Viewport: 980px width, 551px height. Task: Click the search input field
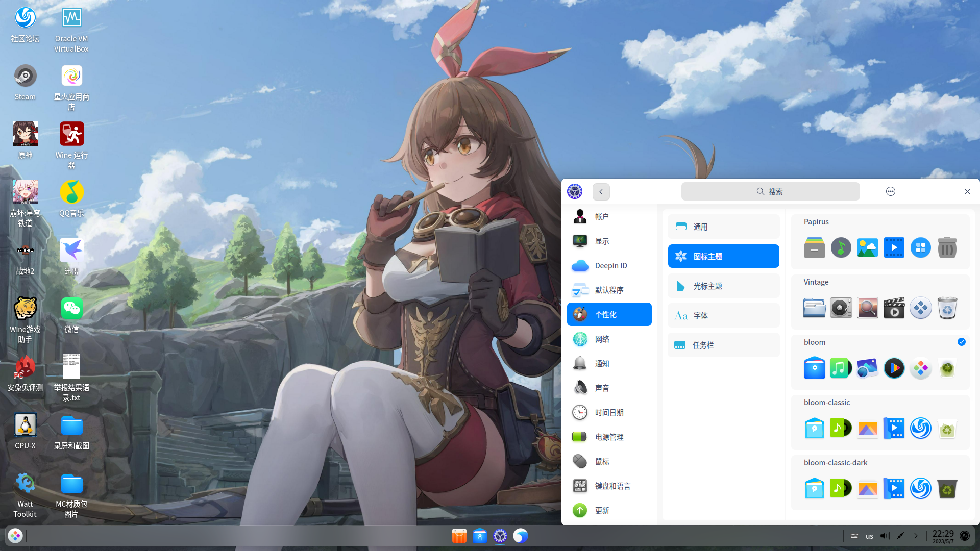click(770, 191)
